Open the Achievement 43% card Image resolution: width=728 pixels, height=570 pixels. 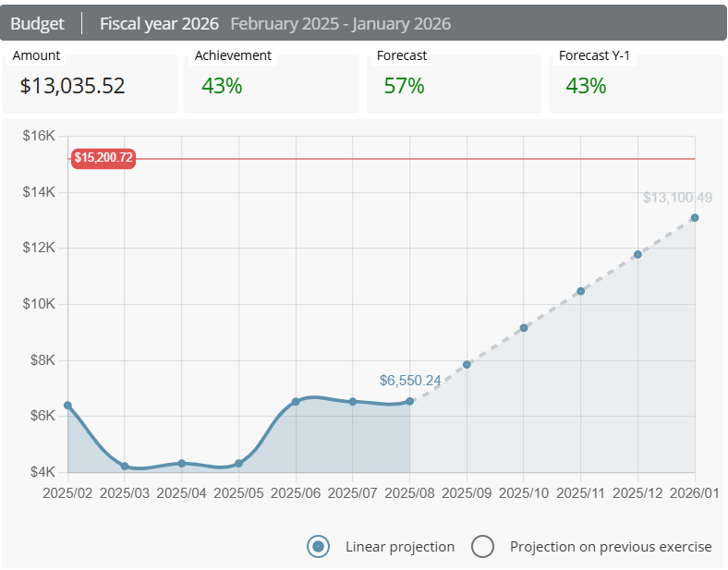pyautogui.click(x=271, y=86)
